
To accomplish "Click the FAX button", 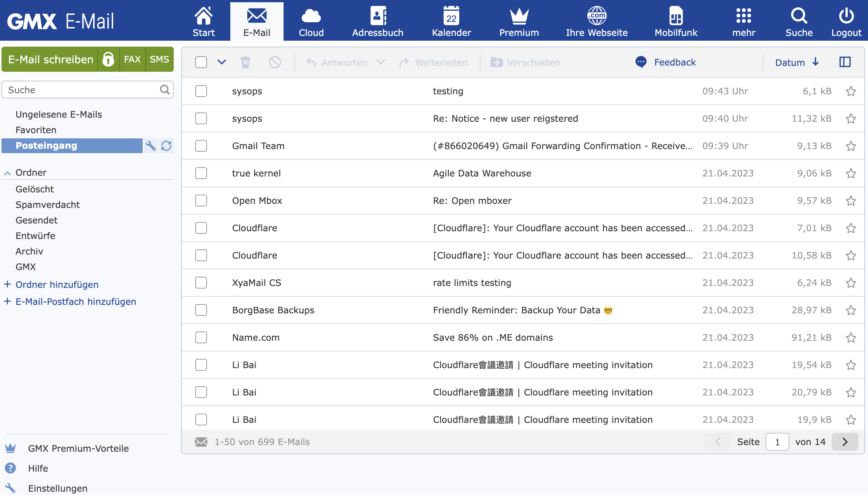I will 132,59.
